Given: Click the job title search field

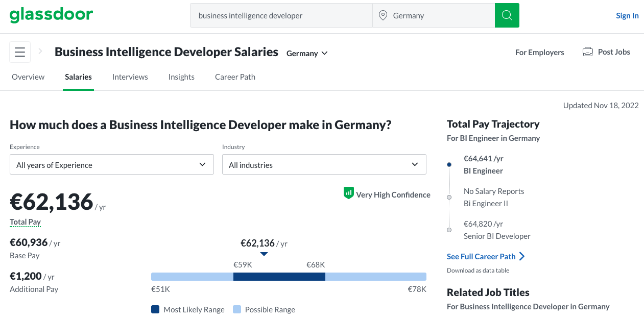Looking at the screenshot, I should tap(281, 15).
